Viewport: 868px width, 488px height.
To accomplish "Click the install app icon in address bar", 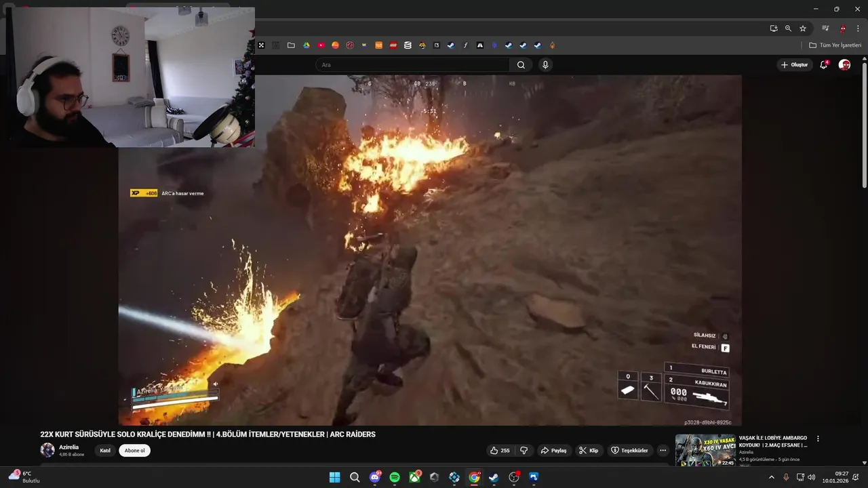I will pyautogui.click(x=774, y=28).
